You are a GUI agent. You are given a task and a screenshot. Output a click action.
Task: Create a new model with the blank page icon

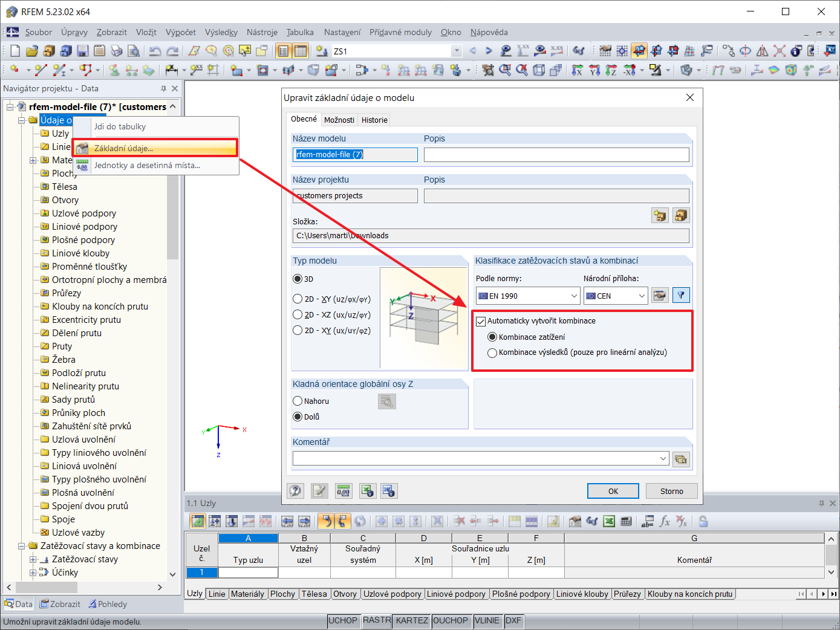[x=15, y=51]
